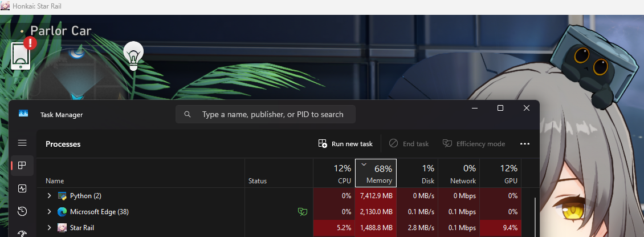This screenshot has width=644, height=237.
Task: Expand the Microsoft Edge (38) process group
Action: tap(49, 212)
